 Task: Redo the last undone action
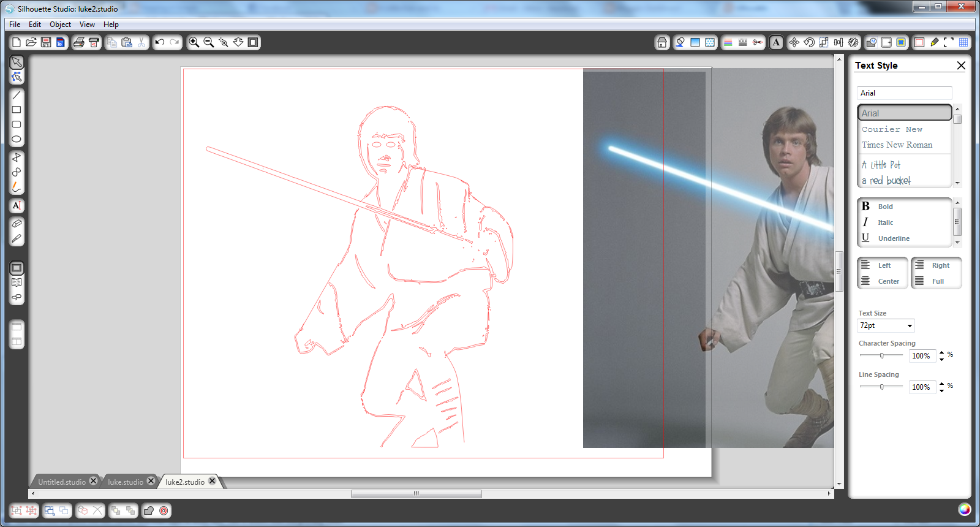tap(175, 42)
